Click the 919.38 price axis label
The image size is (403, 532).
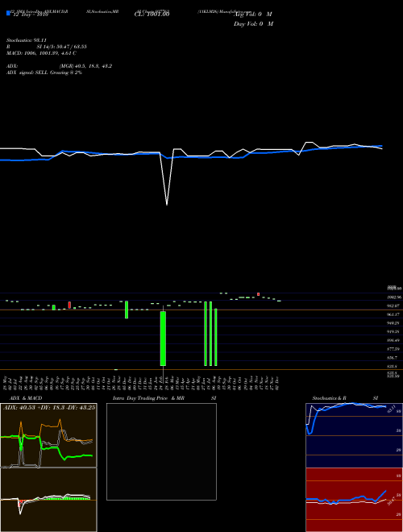[393, 332]
